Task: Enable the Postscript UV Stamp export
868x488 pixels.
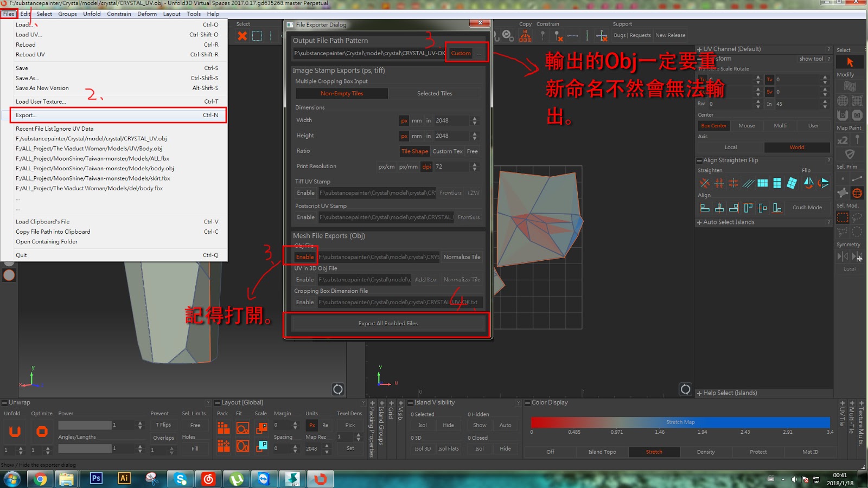Action: tap(306, 217)
